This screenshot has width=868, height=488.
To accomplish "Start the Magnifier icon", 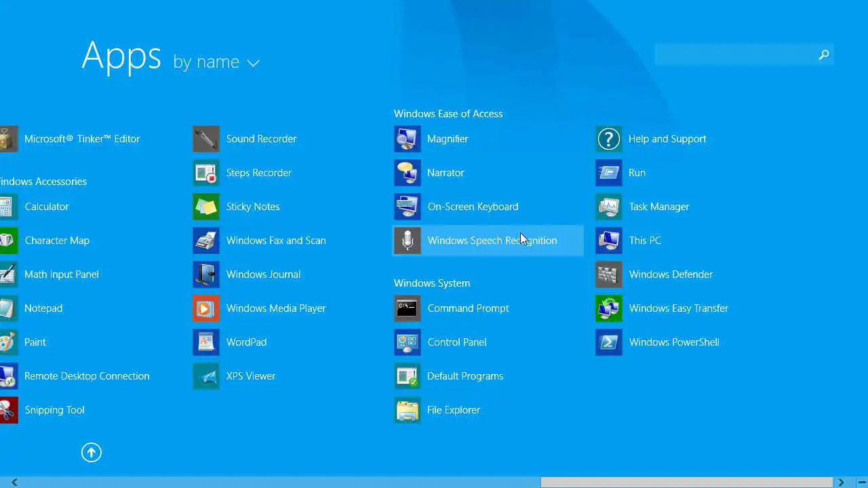I will (408, 139).
